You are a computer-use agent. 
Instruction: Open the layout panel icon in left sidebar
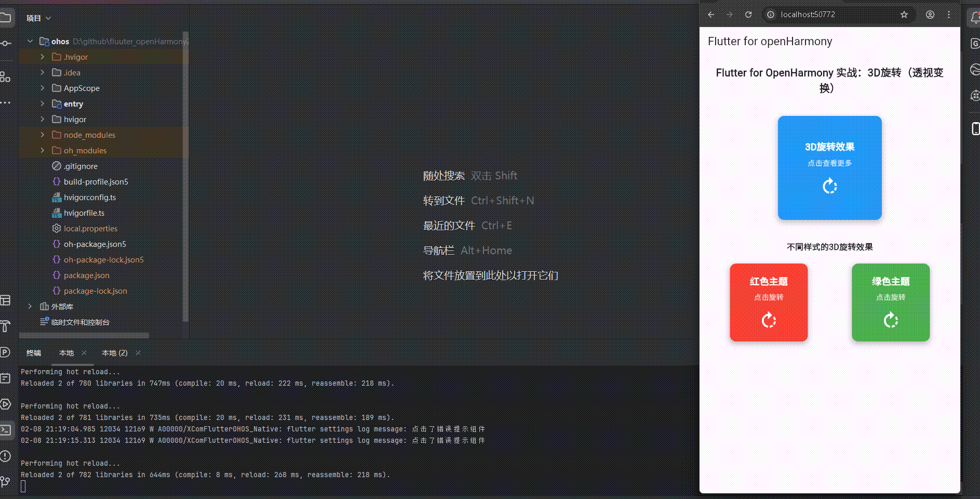point(5,300)
